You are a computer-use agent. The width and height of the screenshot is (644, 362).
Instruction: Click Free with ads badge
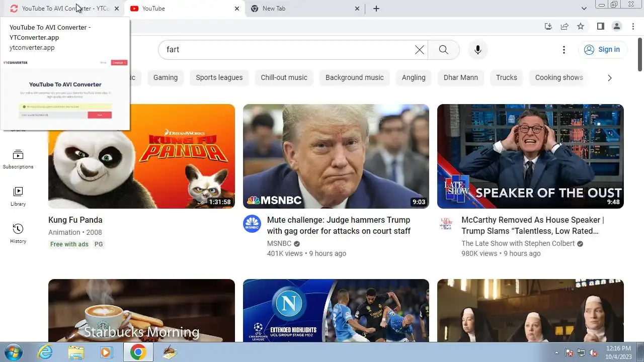point(69,244)
